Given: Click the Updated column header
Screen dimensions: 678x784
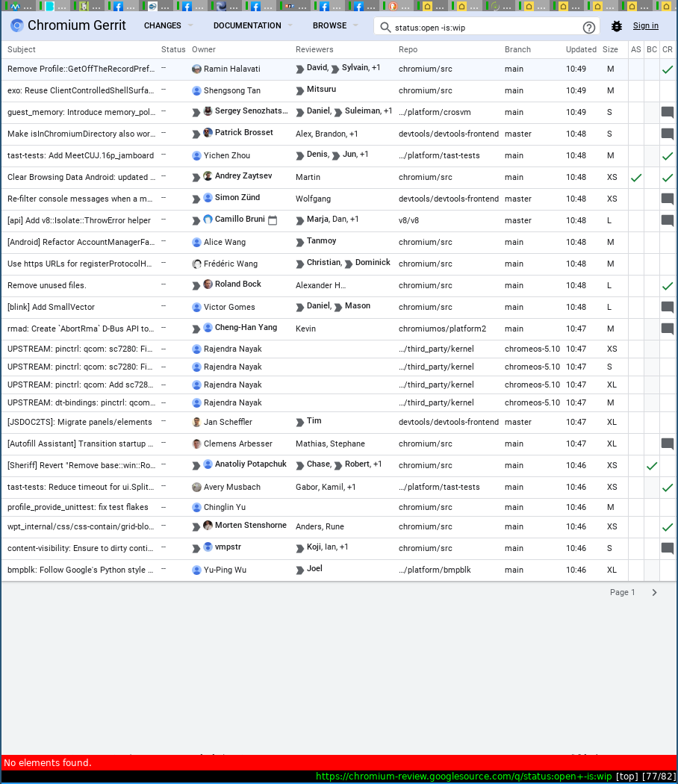Looking at the screenshot, I should click(581, 49).
